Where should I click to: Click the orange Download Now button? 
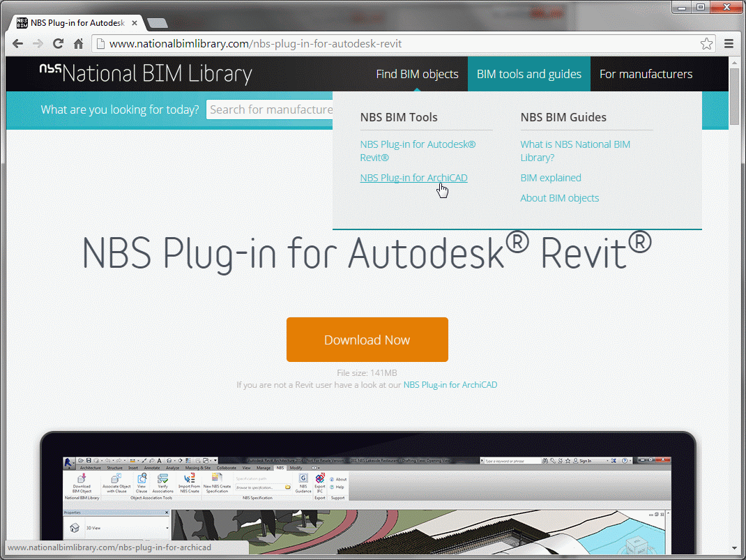coord(367,340)
